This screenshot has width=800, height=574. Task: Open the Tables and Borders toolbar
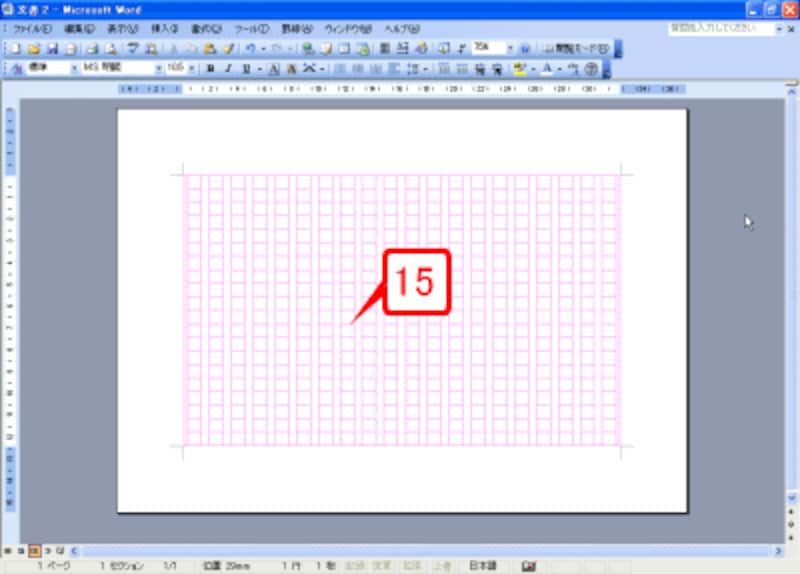[x=326, y=49]
